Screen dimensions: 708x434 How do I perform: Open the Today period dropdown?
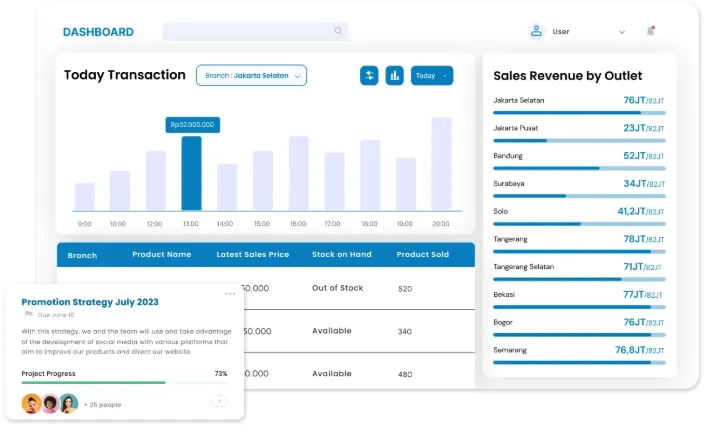click(x=431, y=75)
